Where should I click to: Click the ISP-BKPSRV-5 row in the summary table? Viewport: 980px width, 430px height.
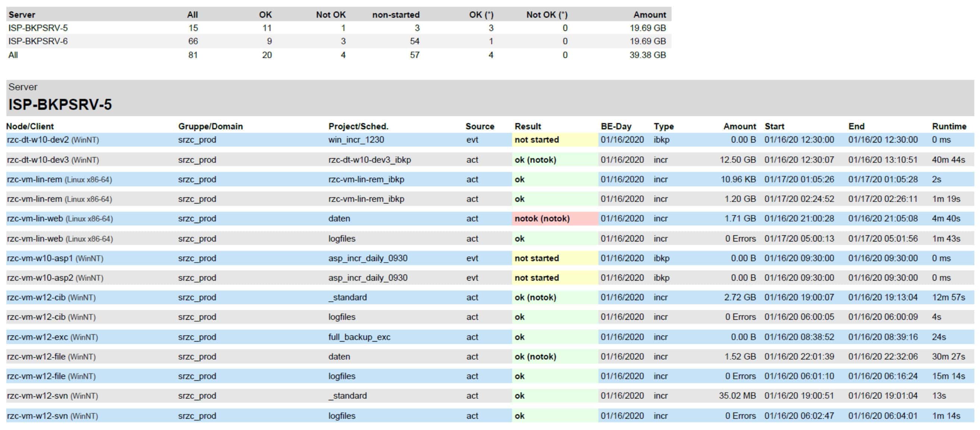coord(38,28)
